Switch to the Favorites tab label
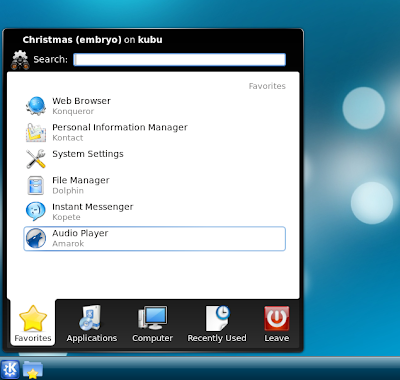The width and height of the screenshot is (400, 380). pyautogui.click(x=33, y=338)
